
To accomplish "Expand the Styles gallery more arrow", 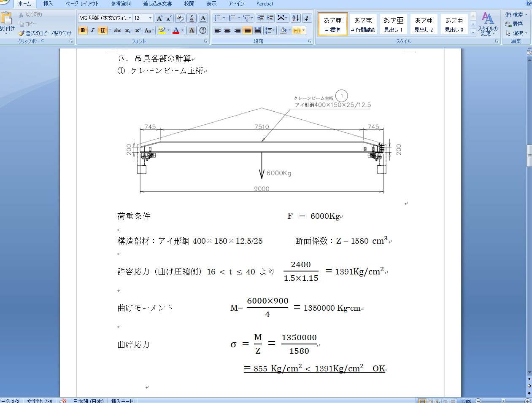I will pyautogui.click(x=473, y=32).
